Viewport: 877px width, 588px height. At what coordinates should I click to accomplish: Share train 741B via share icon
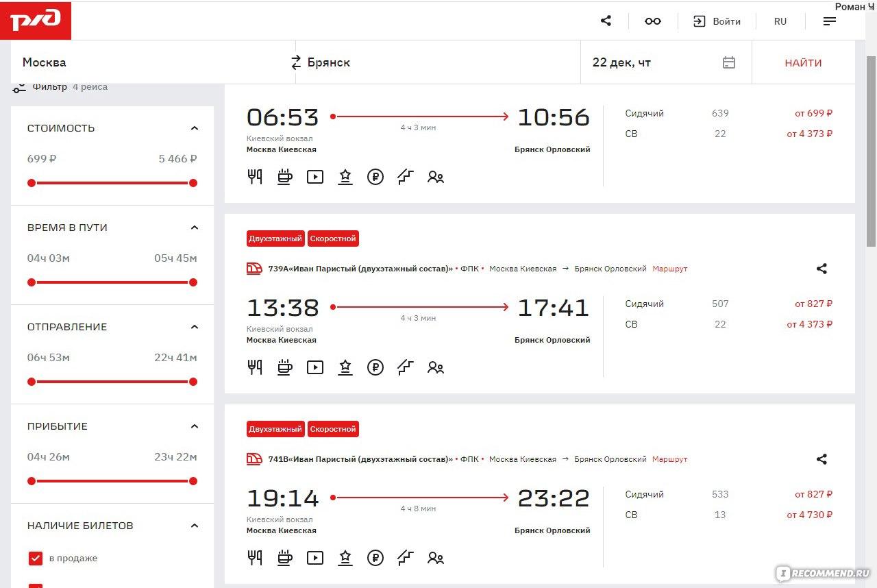pyautogui.click(x=822, y=459)
